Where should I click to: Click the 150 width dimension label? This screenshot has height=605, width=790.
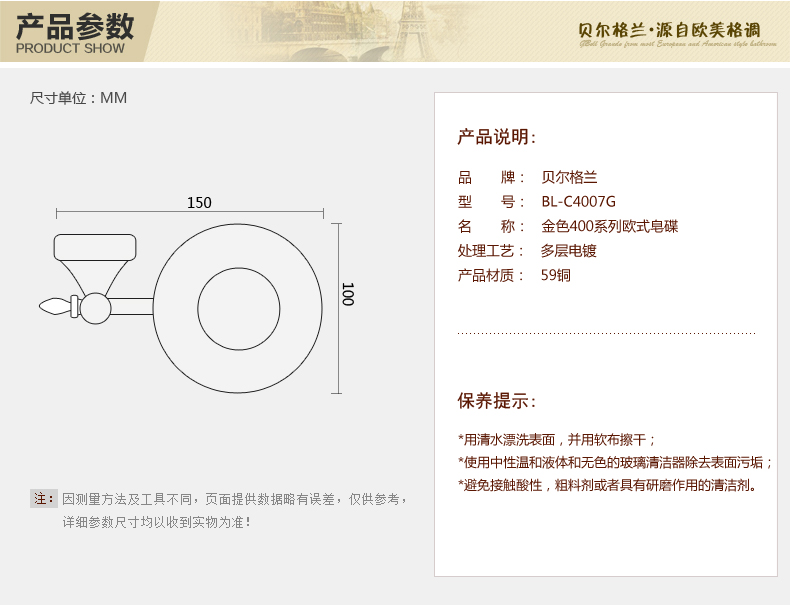tap(199, 202)
